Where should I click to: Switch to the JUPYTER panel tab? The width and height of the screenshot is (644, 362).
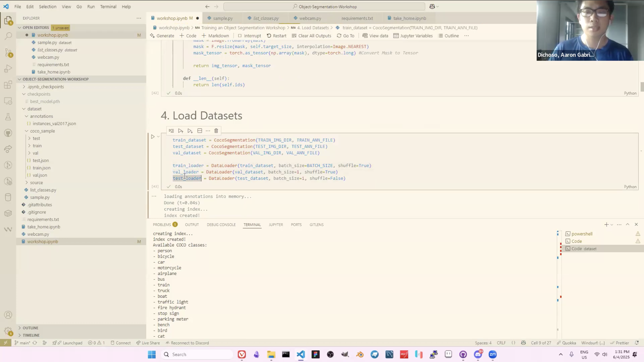276,225
